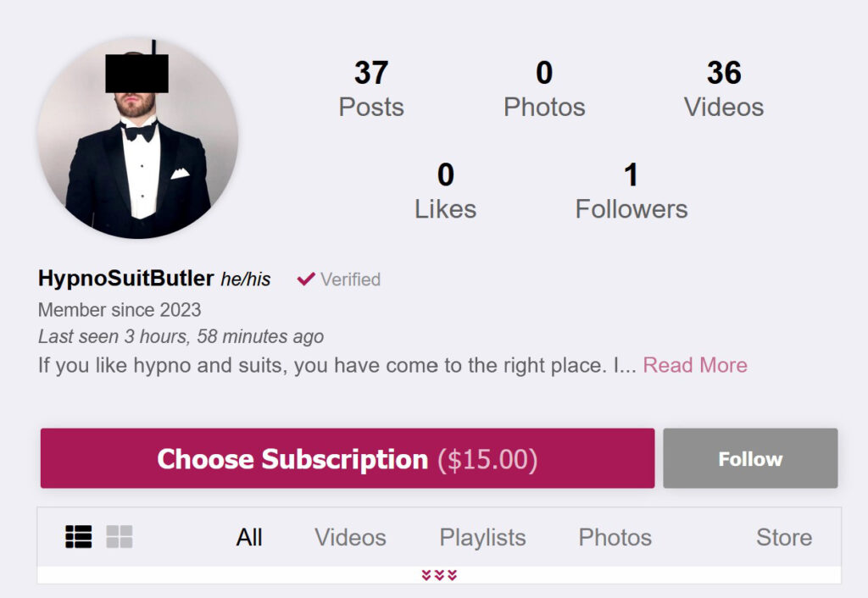868x598 pixels.
Task: Switch to list view icon
Action: point(79,537)
